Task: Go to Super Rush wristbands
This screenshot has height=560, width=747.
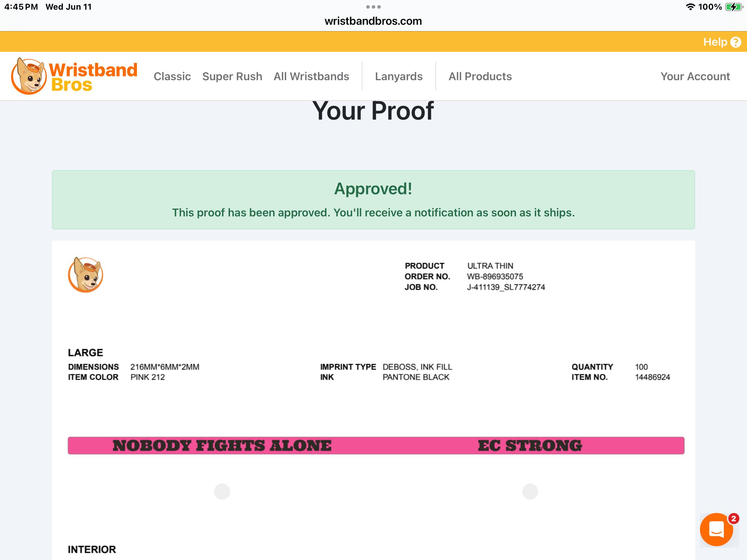Action: [x=232, y=76]
